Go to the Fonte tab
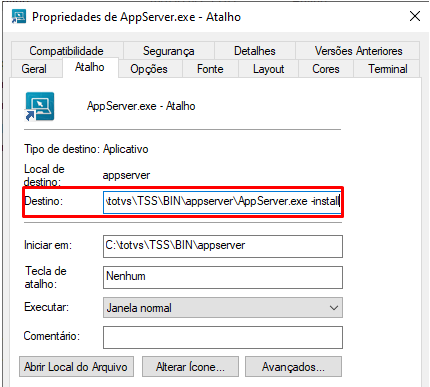Viewport: 430px width, 387px height. (210, 69)
